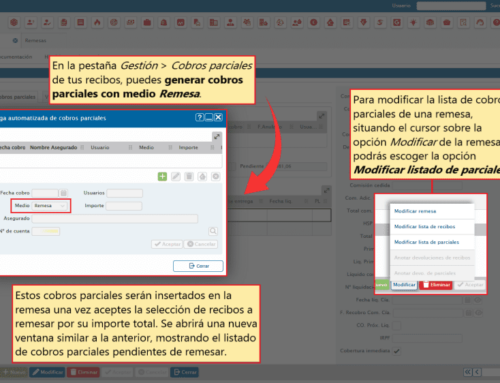Focus the Comisión cedida input field
The image size is (500, 383).
click(427, 185)
